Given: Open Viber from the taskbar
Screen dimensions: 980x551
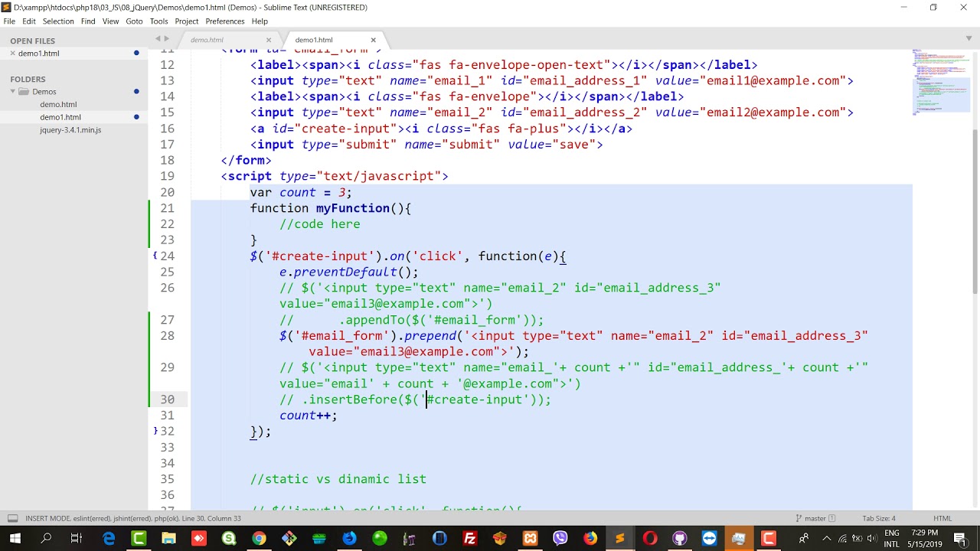Looking at the screenshot, I should point(560,539).
